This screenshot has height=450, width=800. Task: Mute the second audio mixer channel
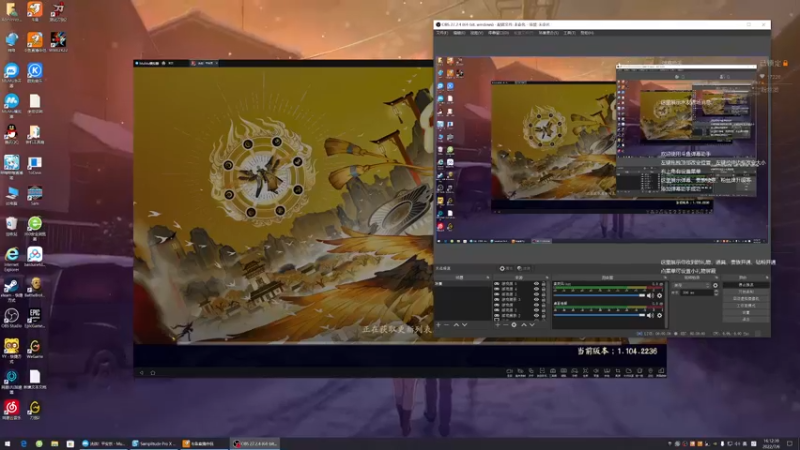coord(649,315)
